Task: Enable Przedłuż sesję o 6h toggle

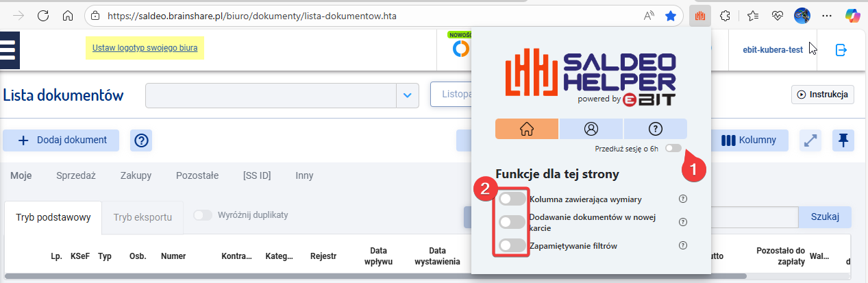Action: 673,149
